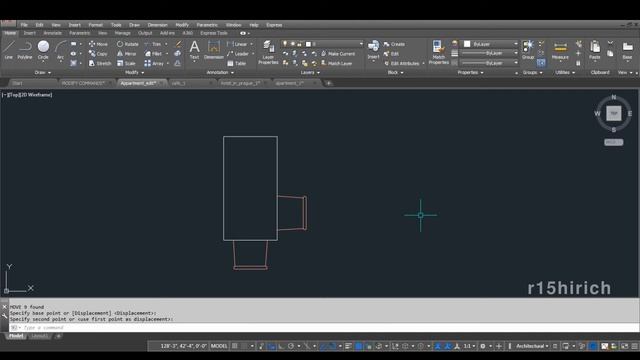Screen dimensions: 640x360
Task: Select the Polyline tool
Action: (x=25, y=50)
